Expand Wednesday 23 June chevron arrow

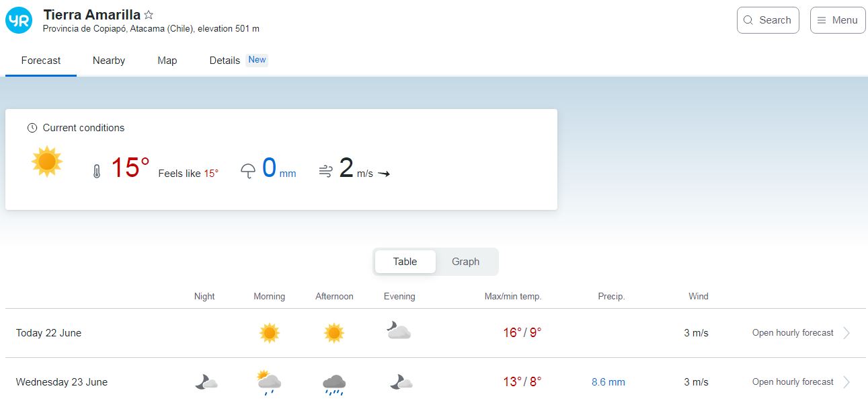click(846, 382)
